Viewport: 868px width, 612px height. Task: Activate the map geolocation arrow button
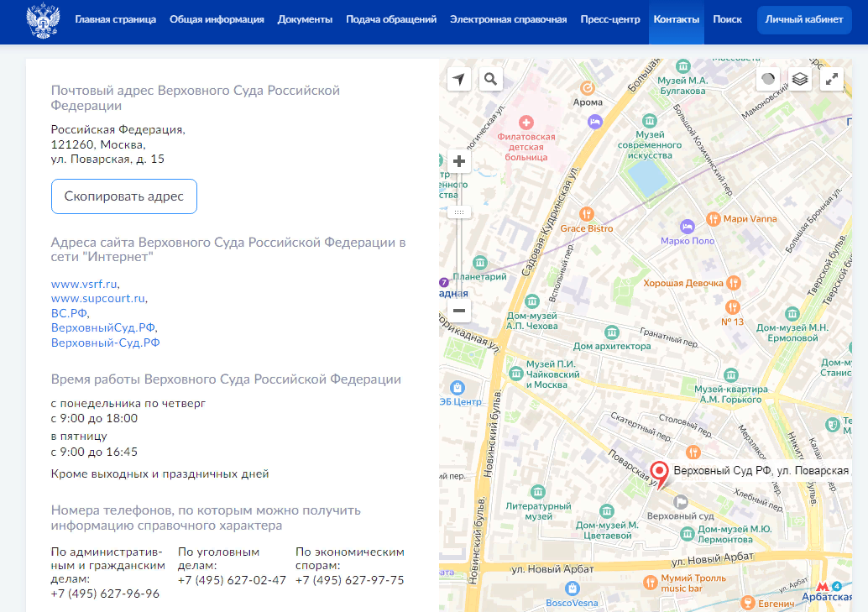pos(458,79)
